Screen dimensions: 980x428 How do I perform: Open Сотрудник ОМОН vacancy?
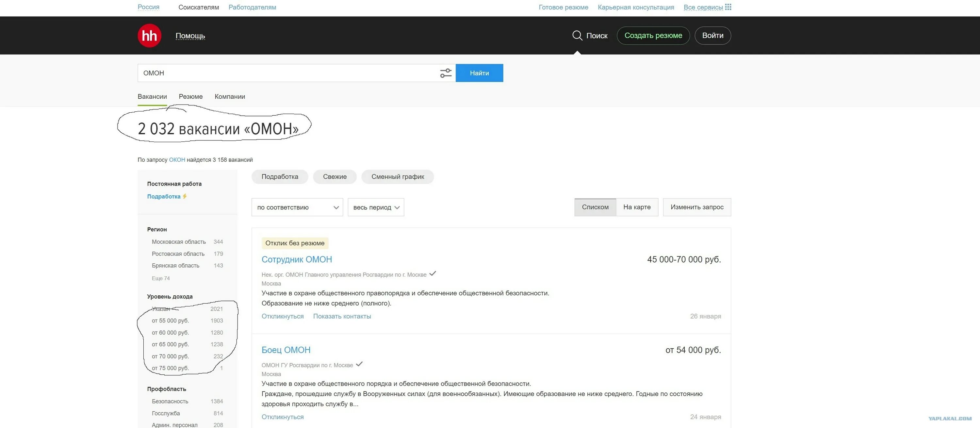(297, 259)
